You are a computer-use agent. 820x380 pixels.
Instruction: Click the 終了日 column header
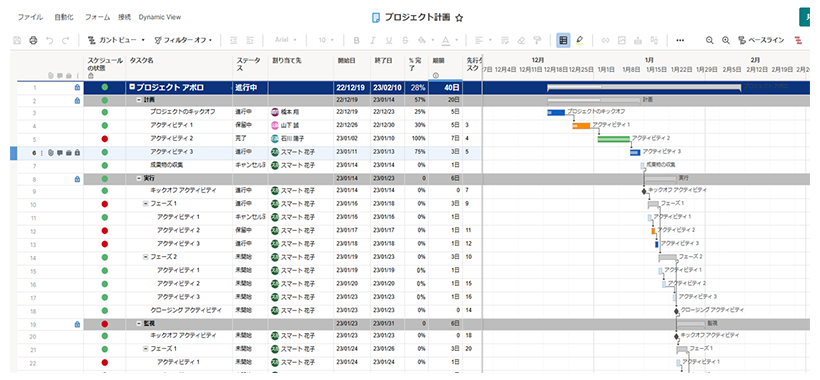click(388, 66)
